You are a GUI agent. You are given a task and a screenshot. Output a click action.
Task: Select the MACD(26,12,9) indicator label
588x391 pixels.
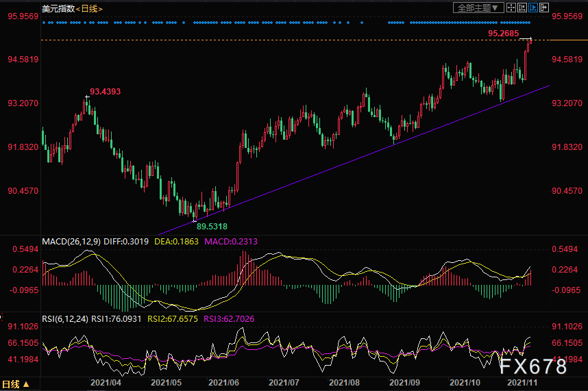pyautogui.click(x=72, y=242)
